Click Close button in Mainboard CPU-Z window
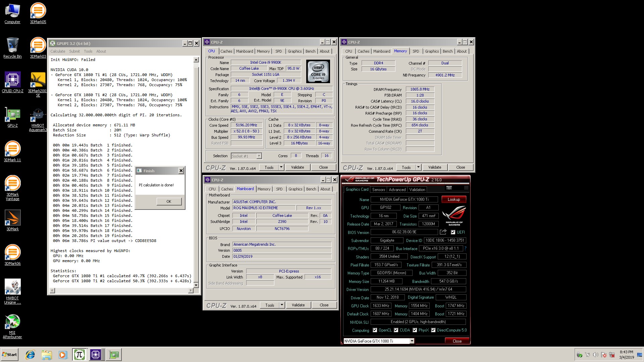The image size is (644, 362). [324, 305]
